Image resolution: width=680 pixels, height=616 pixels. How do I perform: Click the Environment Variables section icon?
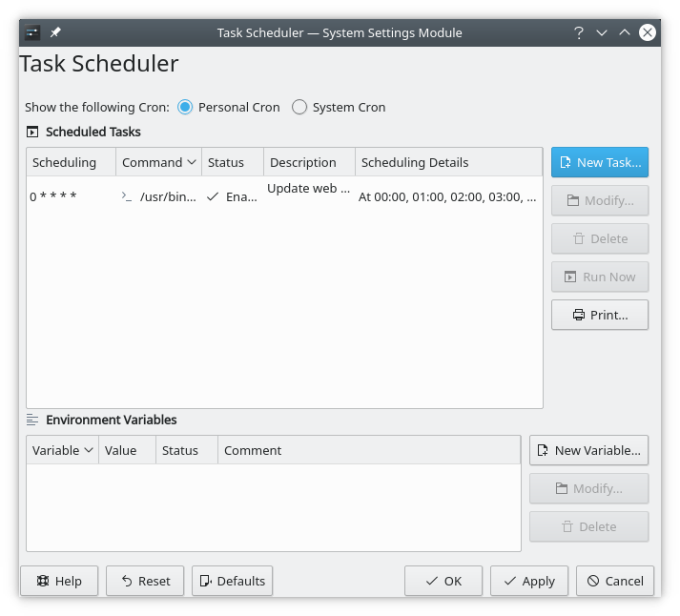[32, 420]
